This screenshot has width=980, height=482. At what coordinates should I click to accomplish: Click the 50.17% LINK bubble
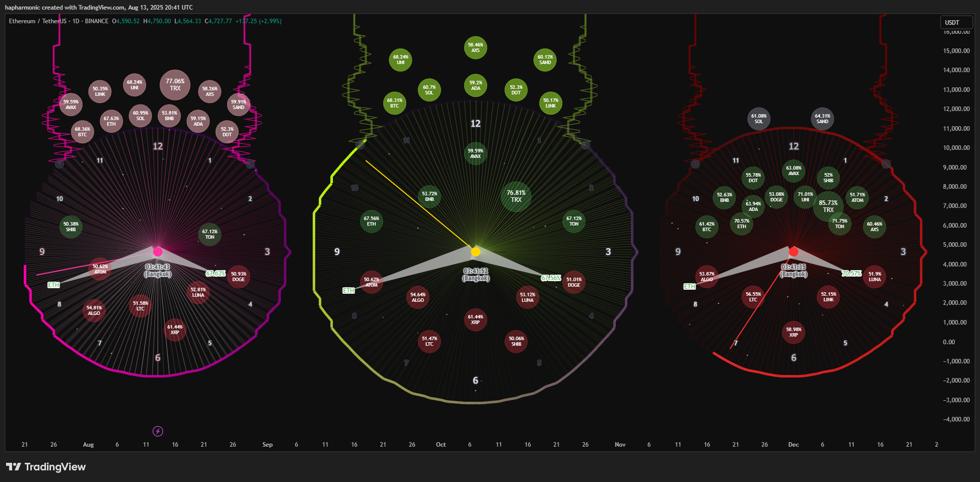click(x=551, y=103)
